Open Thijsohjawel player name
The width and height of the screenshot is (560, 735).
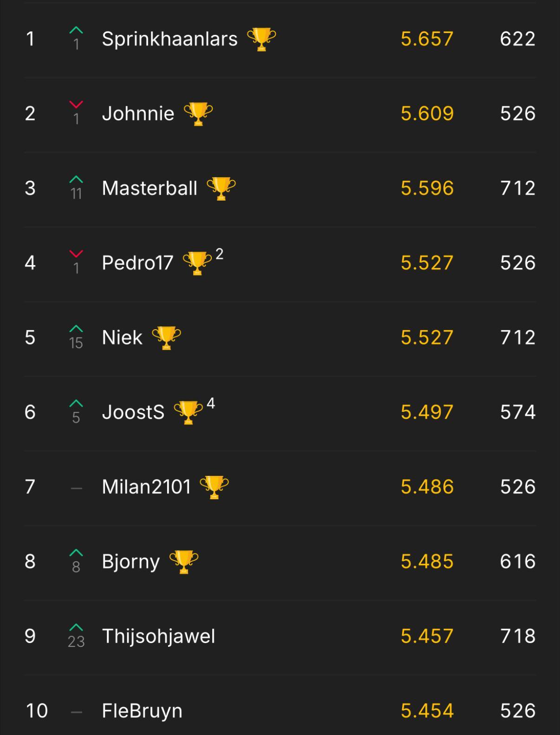point(158,637)
